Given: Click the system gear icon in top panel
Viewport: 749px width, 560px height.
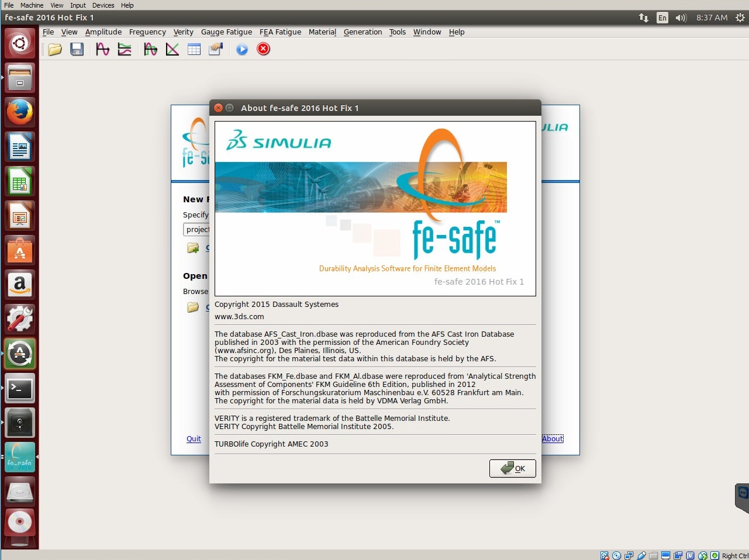Looking at the screenshot, I should (x=740, y=18).
